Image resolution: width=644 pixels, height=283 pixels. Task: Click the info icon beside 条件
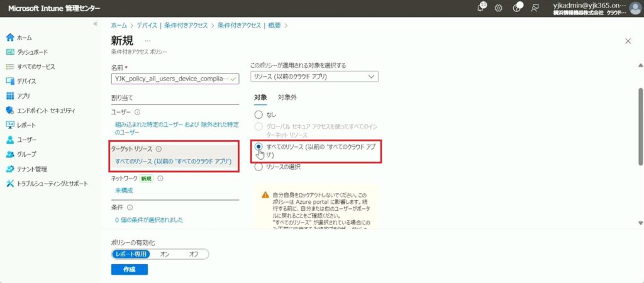(x=130, y=208)
